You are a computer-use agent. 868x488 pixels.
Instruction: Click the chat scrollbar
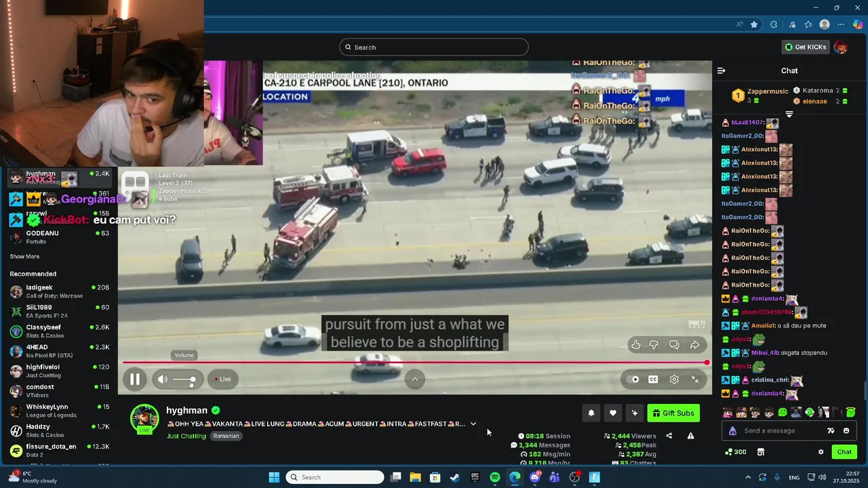click(x=865, y=392)
